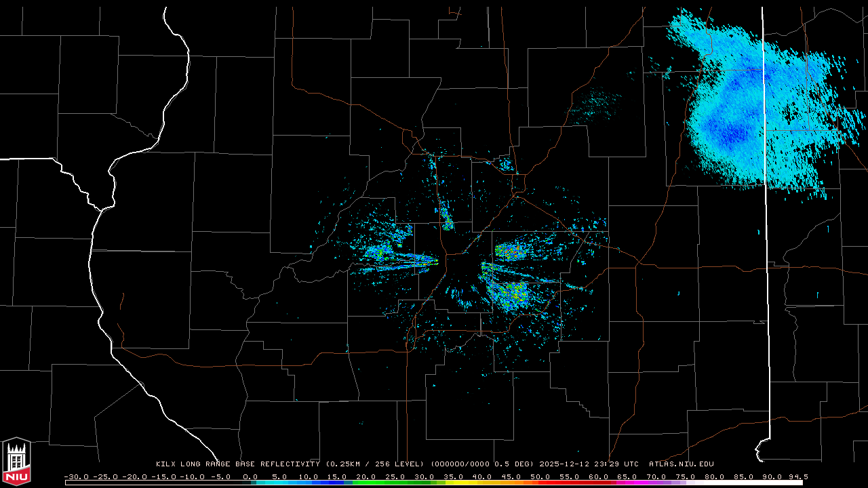Click the vertical narrow echo north of radar center

click(x=447, y=217)
